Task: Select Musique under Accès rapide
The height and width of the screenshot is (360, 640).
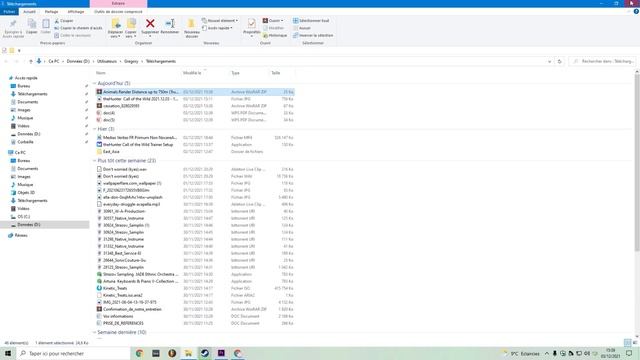Action: pos(25,118)
